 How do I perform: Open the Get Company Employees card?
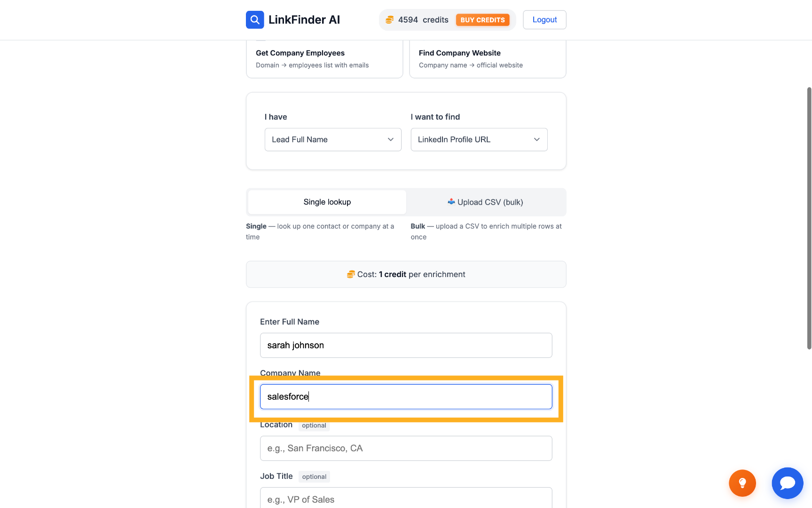pos(324,59)
